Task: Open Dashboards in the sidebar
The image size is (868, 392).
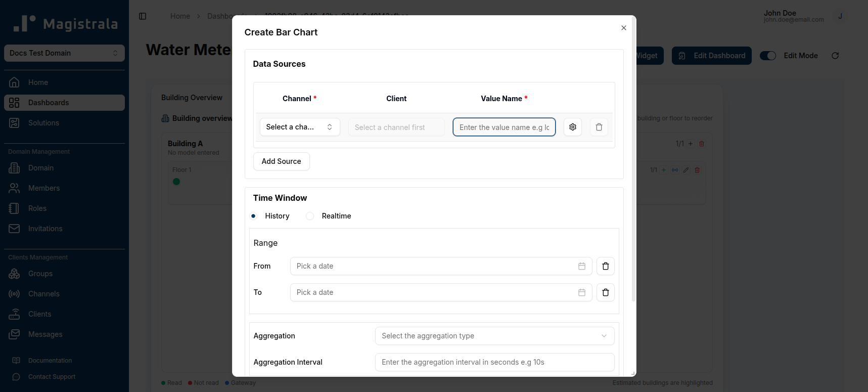Action: [64, 103]
